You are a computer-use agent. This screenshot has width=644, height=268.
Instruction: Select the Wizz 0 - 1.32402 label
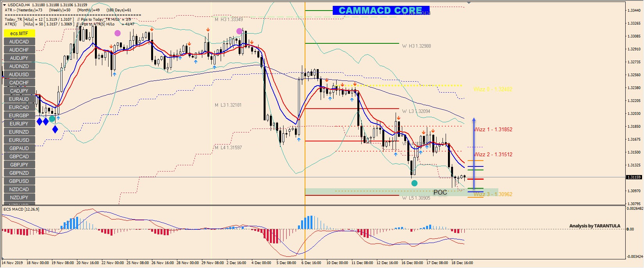[x=493, y=89]
